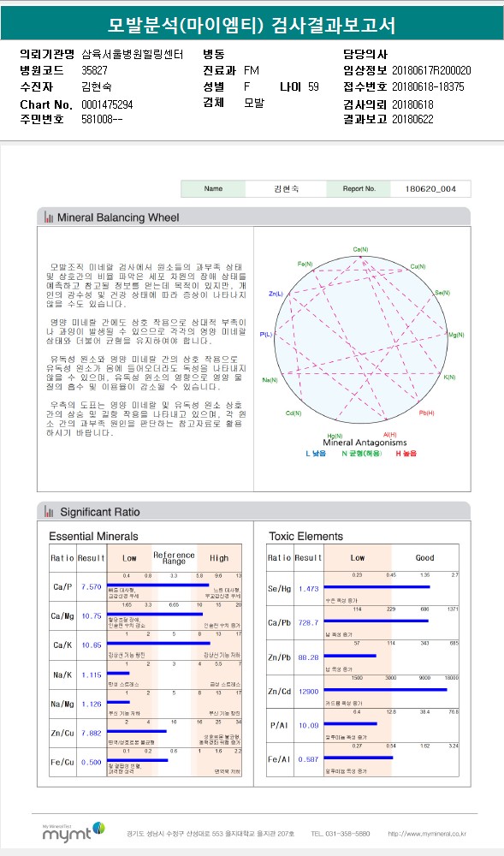This screenshot has width=504, height=856.
Task: Click the Mineral Balancing Wheel bar-chart icon
Action: pyautogui.click(x=49, y=217)
